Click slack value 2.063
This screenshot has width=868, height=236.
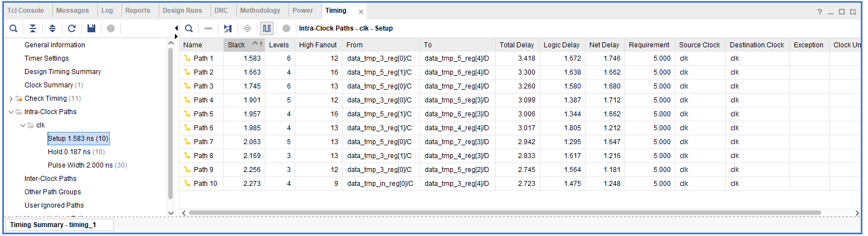[252, 142]
